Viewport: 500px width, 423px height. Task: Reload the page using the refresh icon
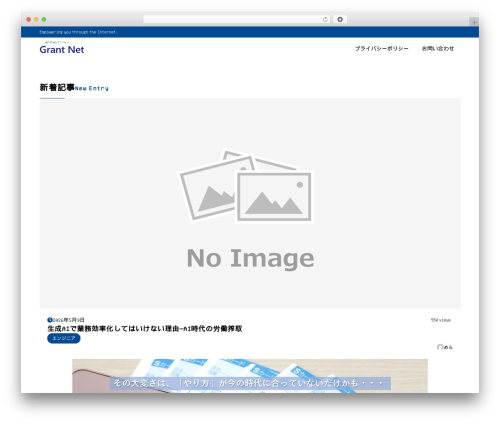tap(325, 20)
